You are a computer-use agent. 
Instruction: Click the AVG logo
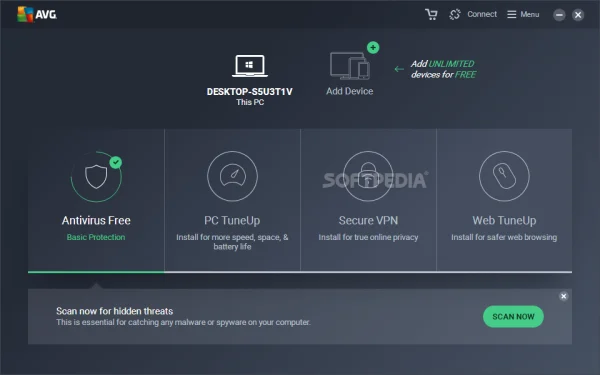coord(37,15)
